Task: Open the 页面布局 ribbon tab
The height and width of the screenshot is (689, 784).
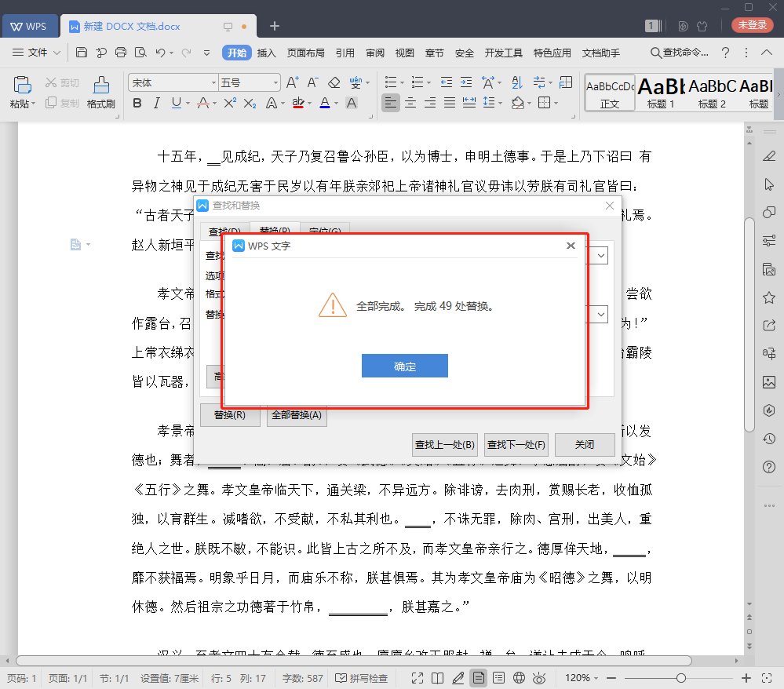Action: pos(306,53)
